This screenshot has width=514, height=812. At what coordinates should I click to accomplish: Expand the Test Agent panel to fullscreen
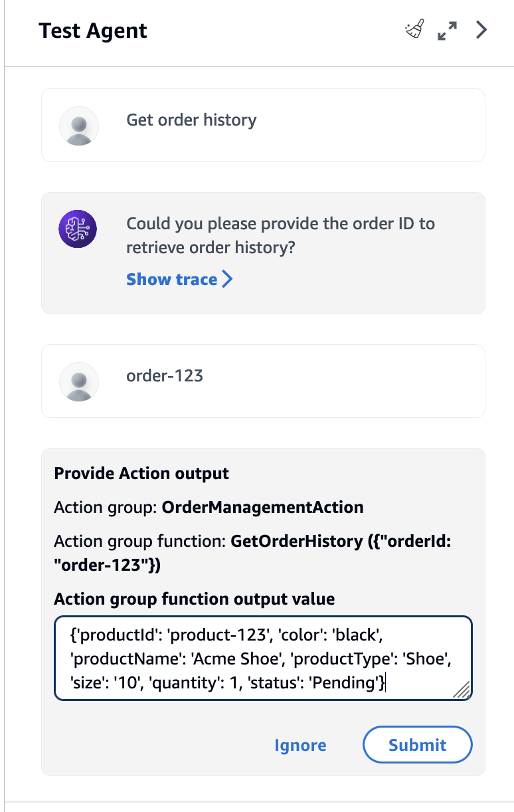coord(447,30)
